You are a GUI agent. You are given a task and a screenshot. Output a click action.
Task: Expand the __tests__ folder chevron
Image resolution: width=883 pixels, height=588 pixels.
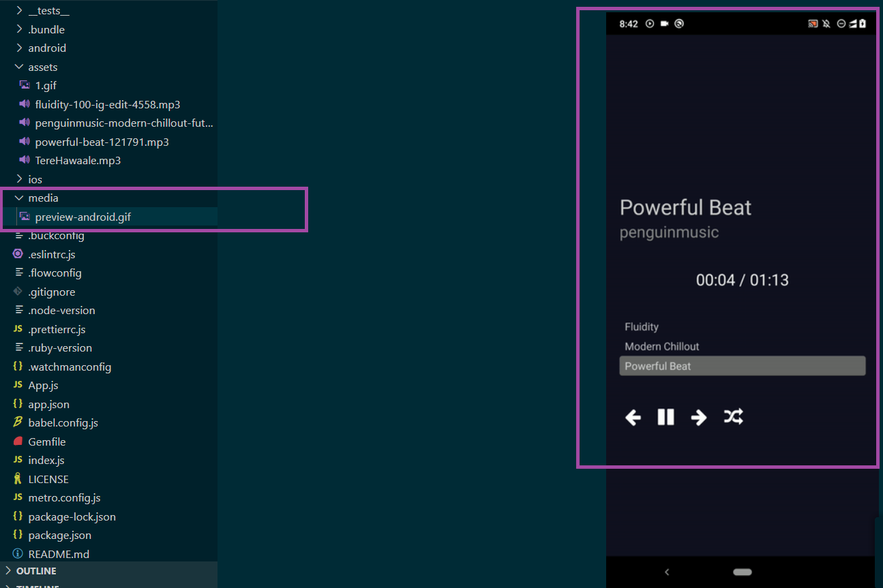pos(19,11)
